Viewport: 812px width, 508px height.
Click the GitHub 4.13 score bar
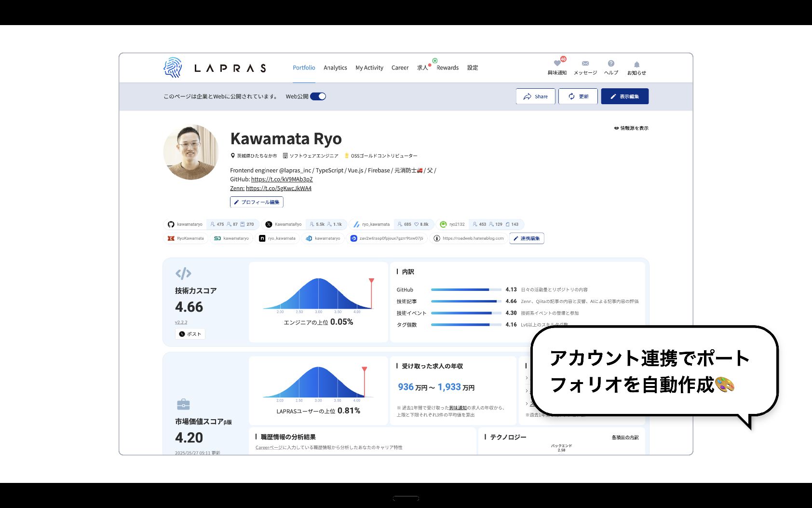pyautogui.click(x=466, y=290)
